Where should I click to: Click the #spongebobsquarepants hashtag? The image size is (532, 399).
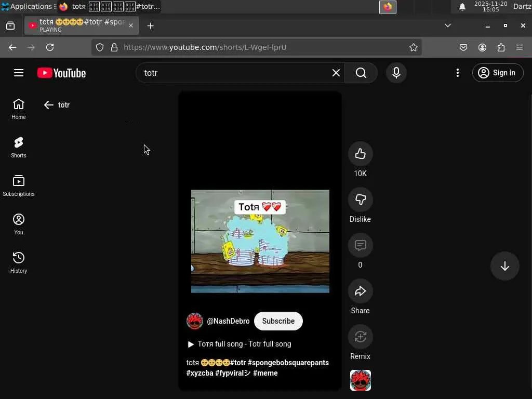coord(288,363)
